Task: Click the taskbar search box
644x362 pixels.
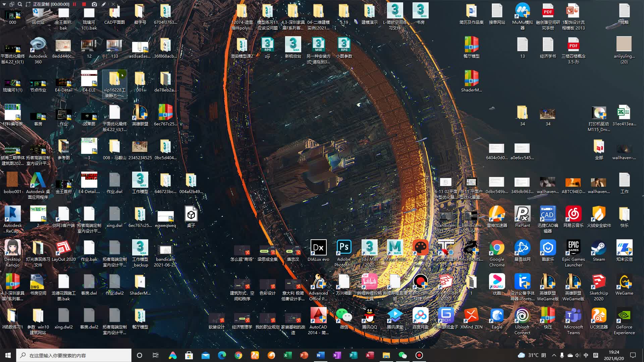Action: pyautogui.click(x=74, y=355)
